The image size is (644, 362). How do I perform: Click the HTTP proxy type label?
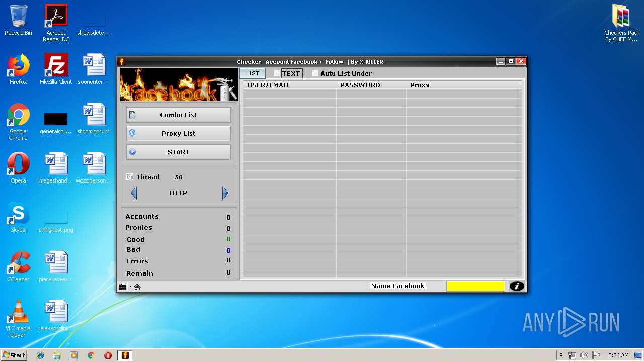click(179, 193)
